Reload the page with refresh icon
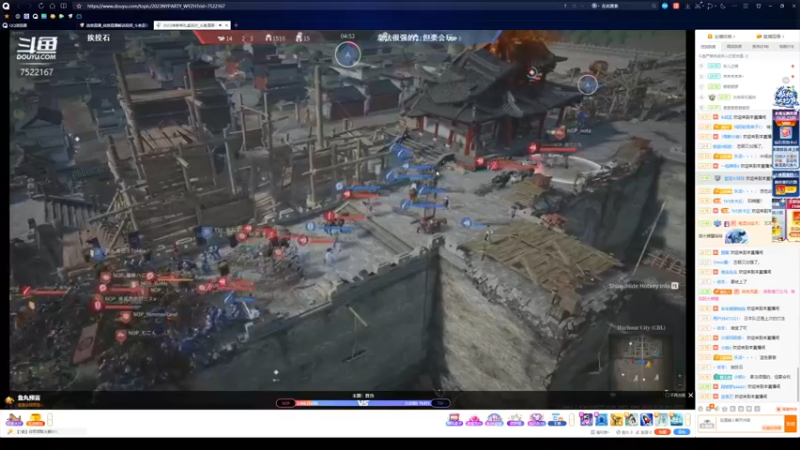This screenshot has width=800, height=450. tap(41, 6)
